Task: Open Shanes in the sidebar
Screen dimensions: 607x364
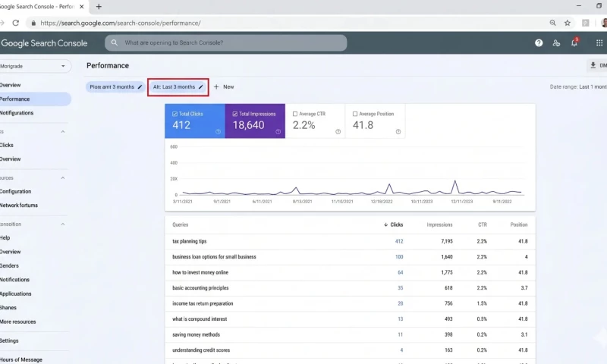Action: pyautogui.click(x=8, y=308)
